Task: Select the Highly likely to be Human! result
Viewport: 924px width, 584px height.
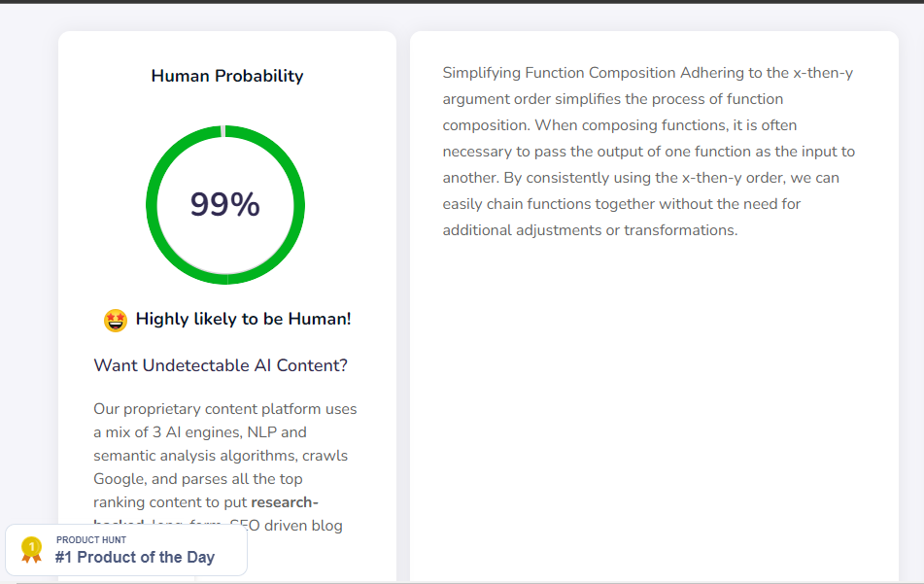Action: (243, 319)
